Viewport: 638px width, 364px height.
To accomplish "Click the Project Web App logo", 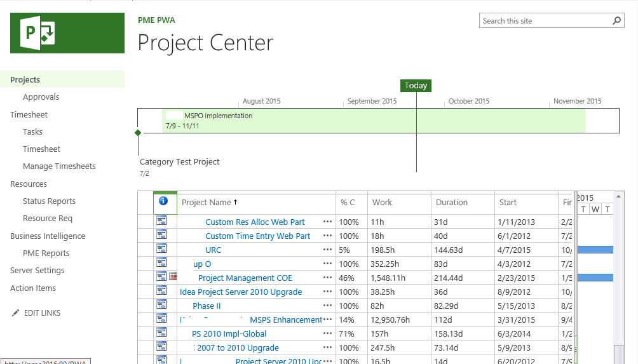I will coord(67,33).
